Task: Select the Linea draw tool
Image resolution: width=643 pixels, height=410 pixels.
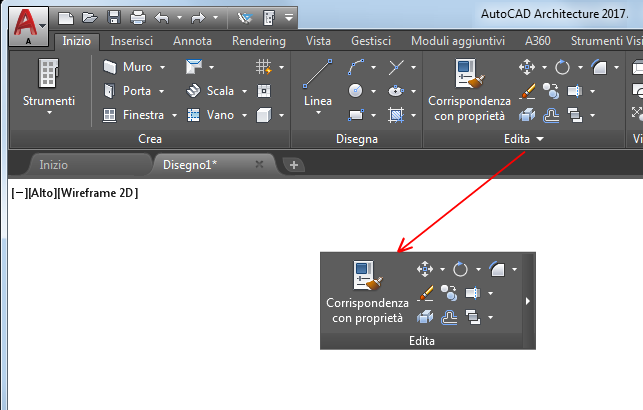Action: [x=318, y=82]
